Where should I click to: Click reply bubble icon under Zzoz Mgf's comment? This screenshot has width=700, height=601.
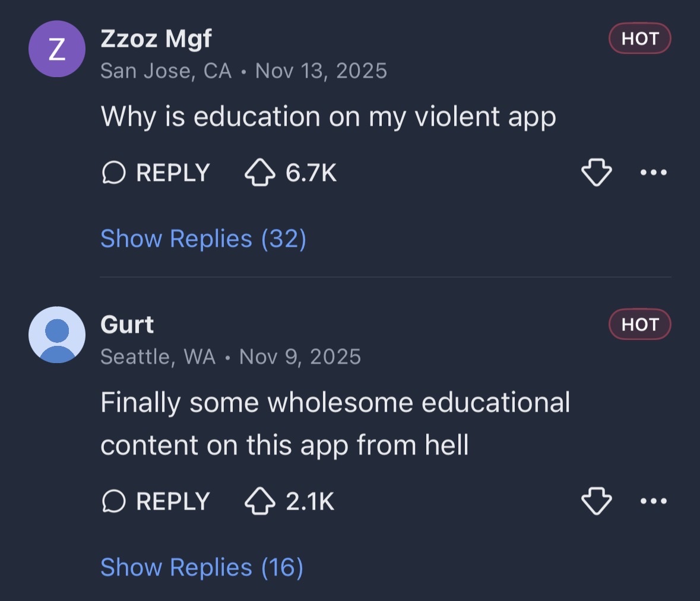point(114,173)
